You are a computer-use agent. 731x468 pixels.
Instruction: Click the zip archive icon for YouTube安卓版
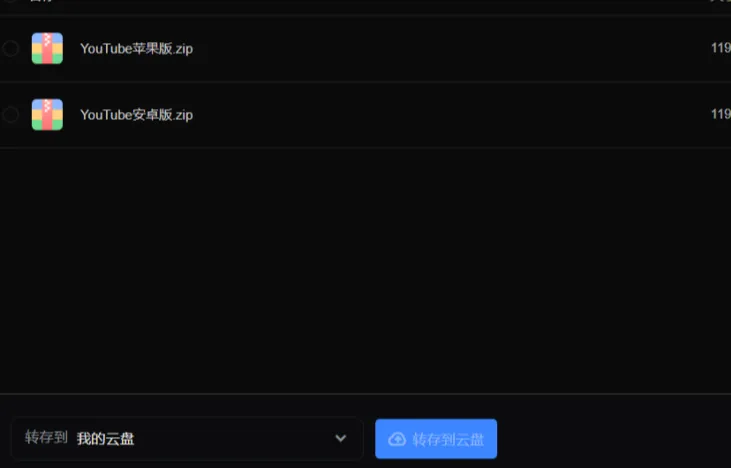(47, 114)
